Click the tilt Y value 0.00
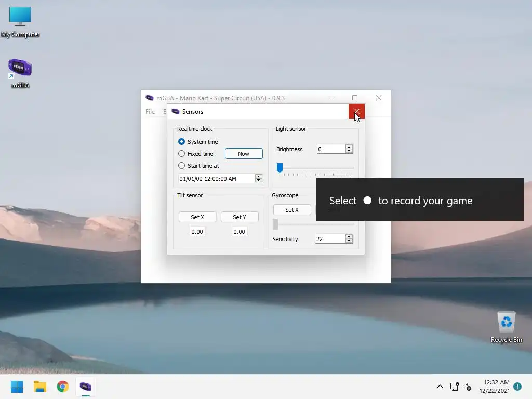 (239, 232)
